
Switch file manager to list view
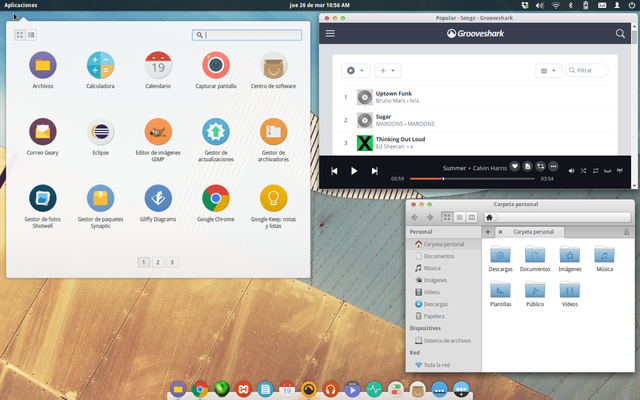pyautogui.click(x=460, y=217)
